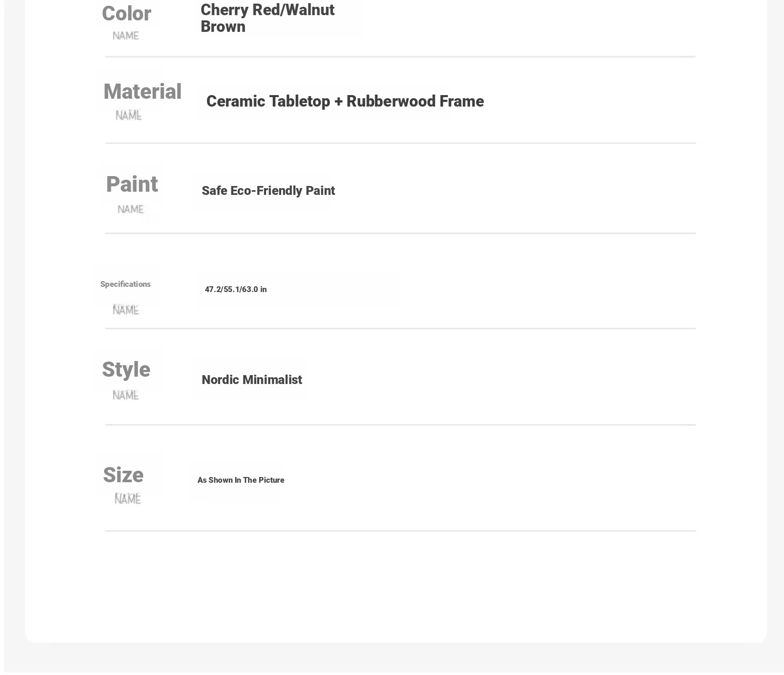Click the Size attribute label
Image resolution: width=784 pixels, height=675 pixels.
(x=123, y=475)
